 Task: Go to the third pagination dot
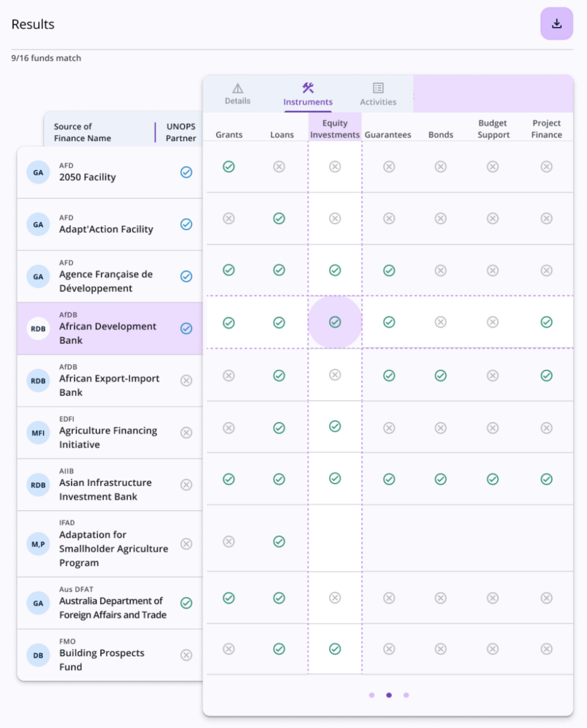pyautogui.click(x=406, y=695)
